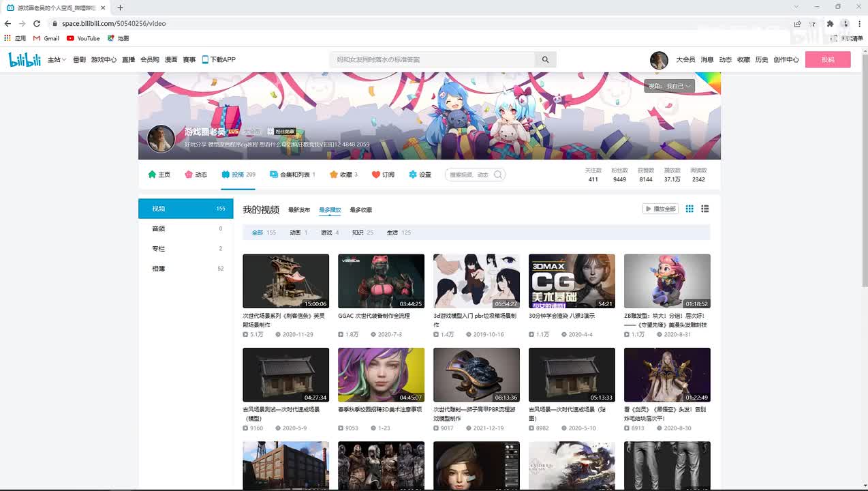Click the 播放全部 play-all button
This screenshot has height=491, width=868.
click(660, 209)
